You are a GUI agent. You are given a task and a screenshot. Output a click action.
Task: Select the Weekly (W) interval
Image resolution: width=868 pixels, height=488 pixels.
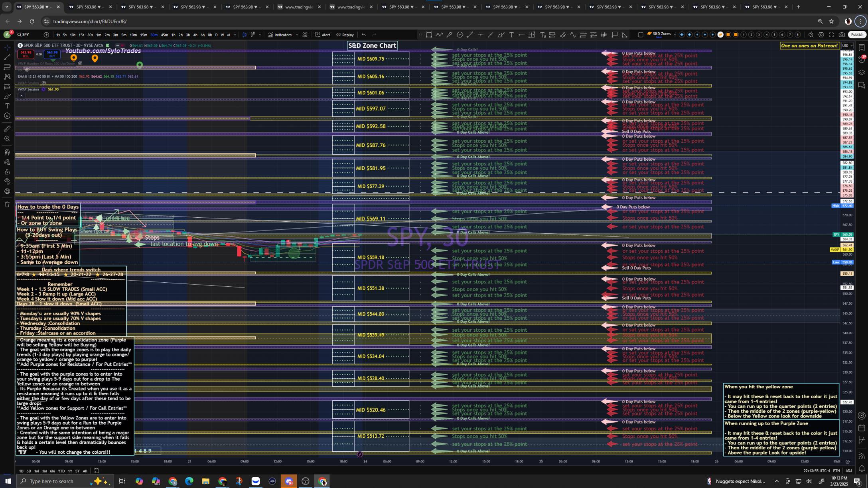(x=222, y=35)
